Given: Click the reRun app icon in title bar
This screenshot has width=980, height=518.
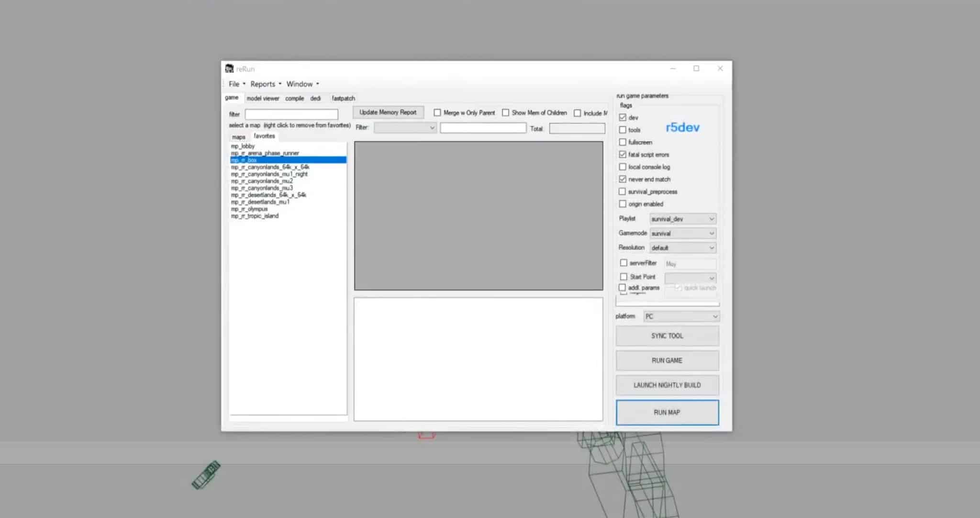Looking at the screenshot, I should [x=230, y=68].
